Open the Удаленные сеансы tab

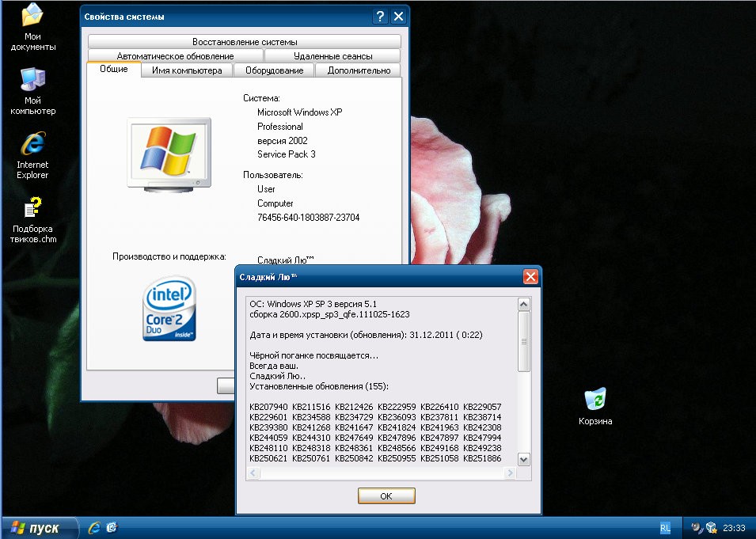coord(332,56)
